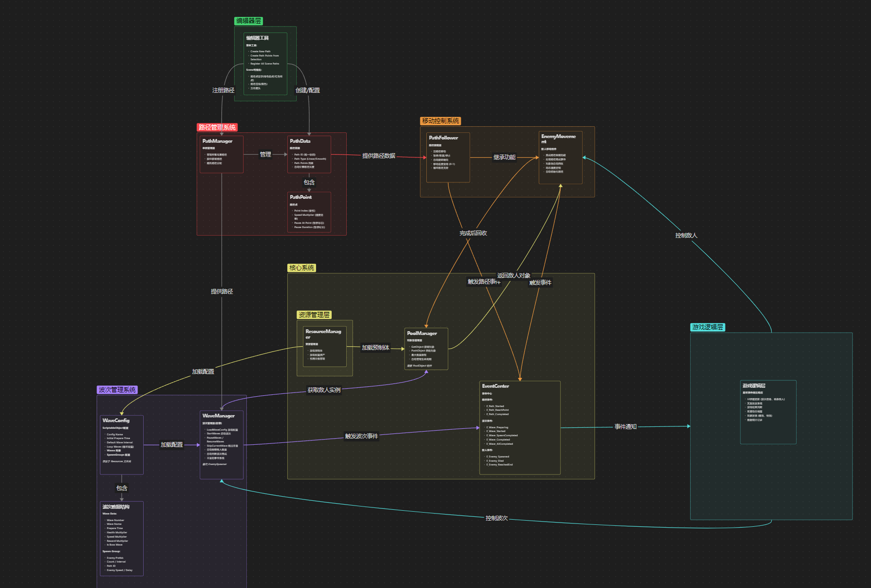The image size is (871, 588).
Task: Click the 资源管理层 group label
Action: (314, 315)
